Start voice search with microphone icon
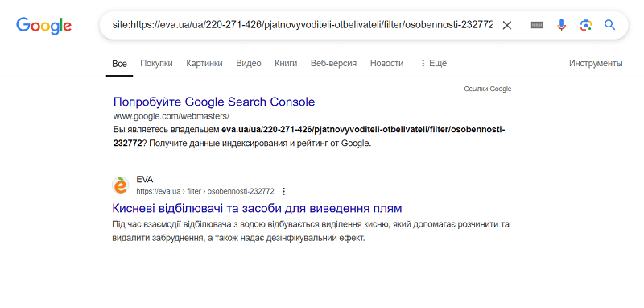Viewport: 644px width, 308px height. pos(561,26)
